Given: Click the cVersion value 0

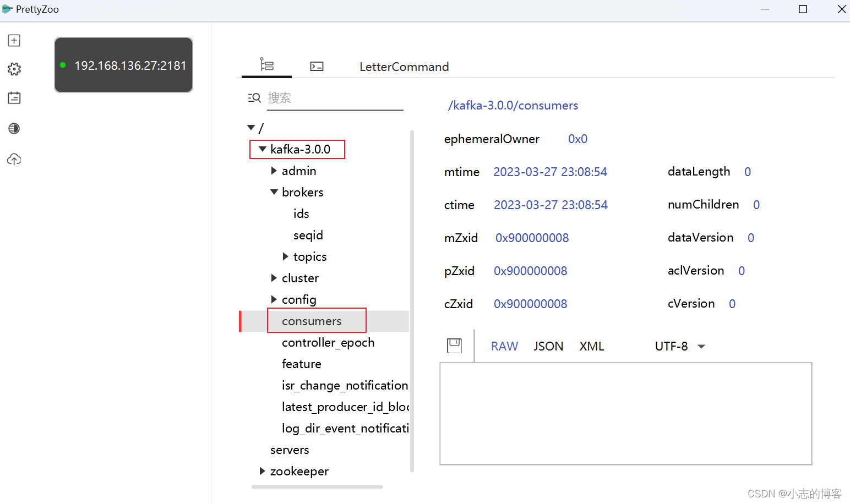Looking at the screenshot, I should [732, 304].
